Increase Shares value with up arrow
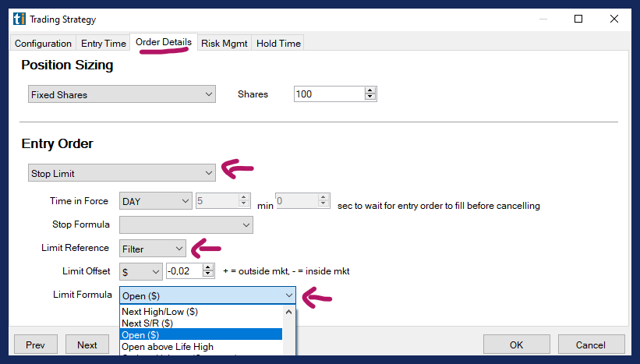640x364 pixels. (x=370, y=91)
